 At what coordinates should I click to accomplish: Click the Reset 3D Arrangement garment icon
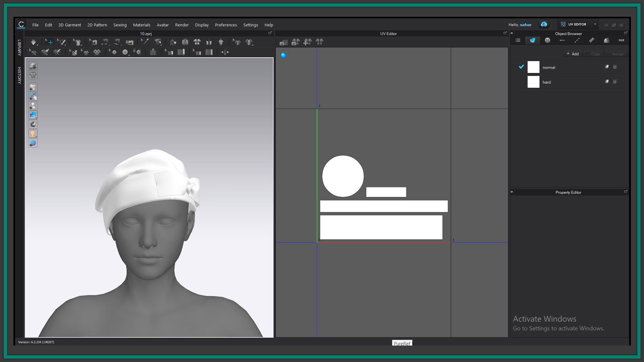pyautogui.click(x=209, y=42)
